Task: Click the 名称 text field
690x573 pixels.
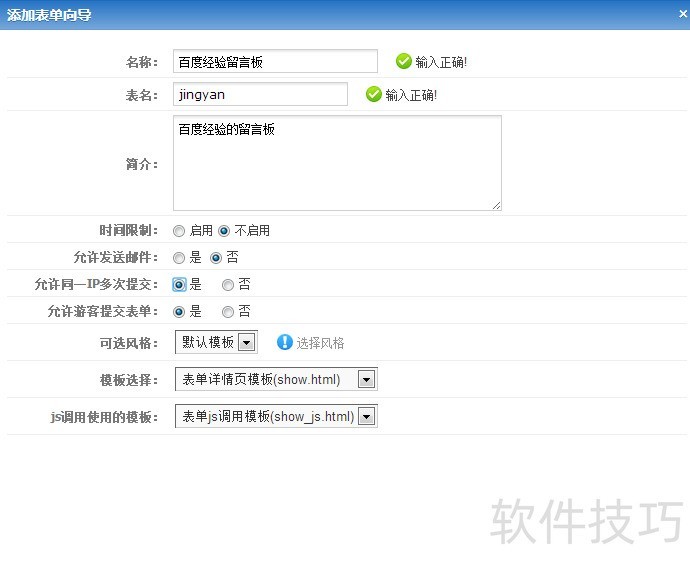Action: pos(275,61)
